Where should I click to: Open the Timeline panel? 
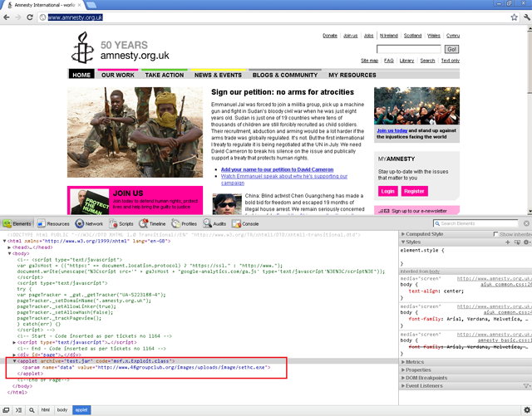pos(152,223)
